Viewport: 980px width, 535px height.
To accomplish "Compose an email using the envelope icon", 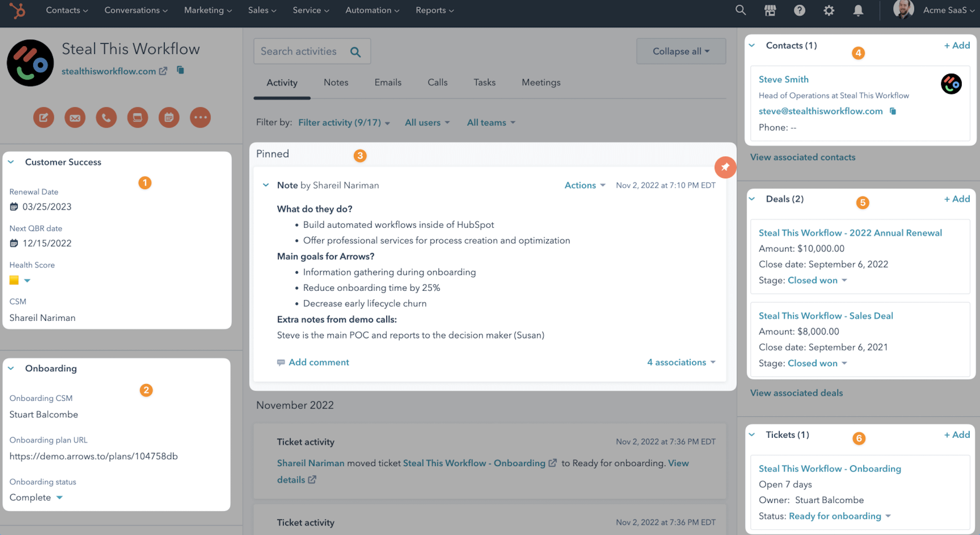I will point(74,117).
